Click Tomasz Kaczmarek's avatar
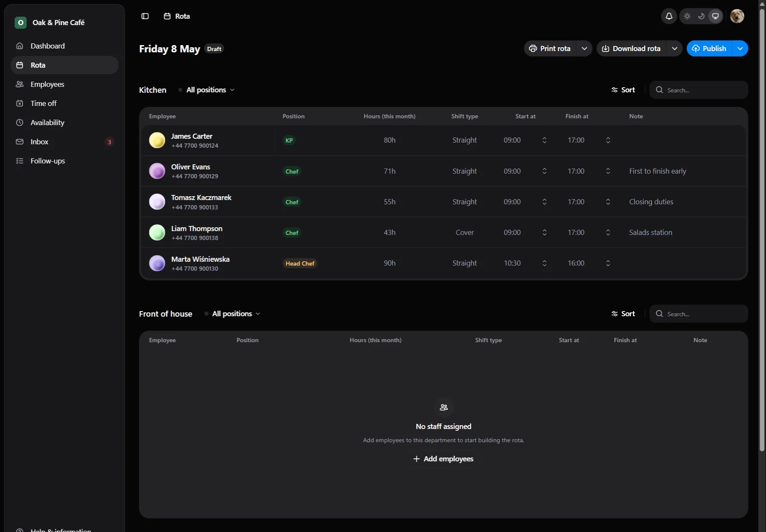 [157, 202]
